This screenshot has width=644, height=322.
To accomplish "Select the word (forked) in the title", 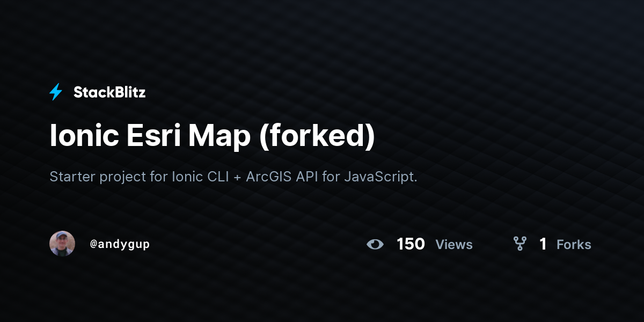I will (x=317, y=137).
